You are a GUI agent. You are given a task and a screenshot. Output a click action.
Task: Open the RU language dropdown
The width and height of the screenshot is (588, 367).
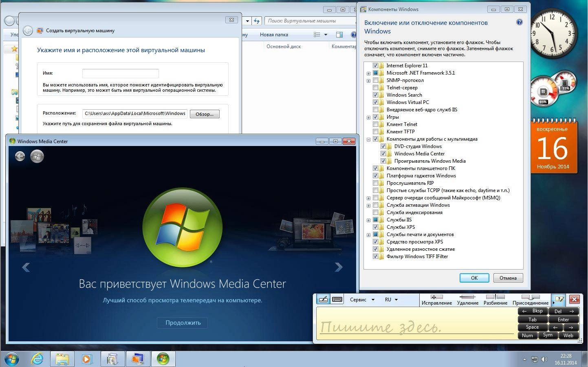[391, 299]
